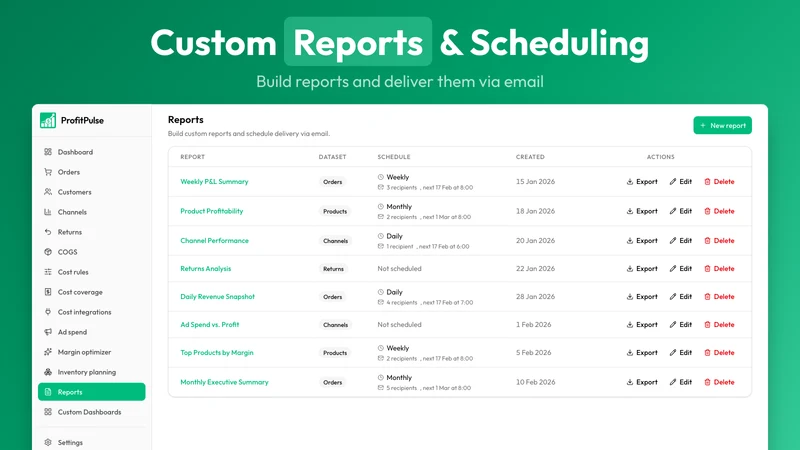The image size is (800, 450).
Task: Edit Top Products by Margin report
Action: 681,353
